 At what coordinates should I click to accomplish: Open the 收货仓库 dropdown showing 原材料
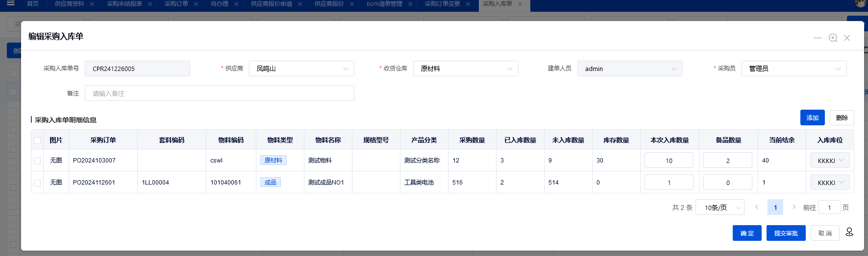pos(466,69)
